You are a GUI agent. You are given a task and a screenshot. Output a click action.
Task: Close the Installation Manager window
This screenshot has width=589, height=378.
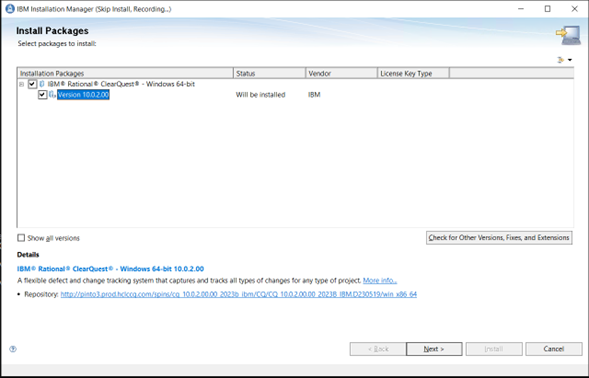pyautogui.click(x=574, y=9)
